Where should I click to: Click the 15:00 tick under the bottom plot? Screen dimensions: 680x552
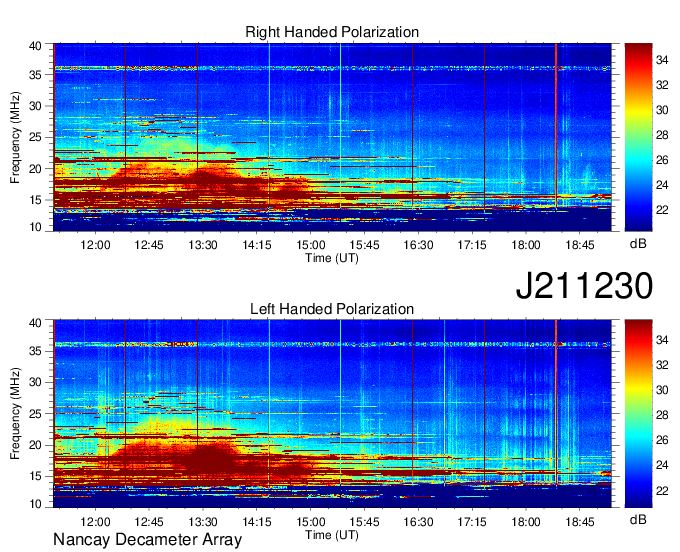click(311, 522)
